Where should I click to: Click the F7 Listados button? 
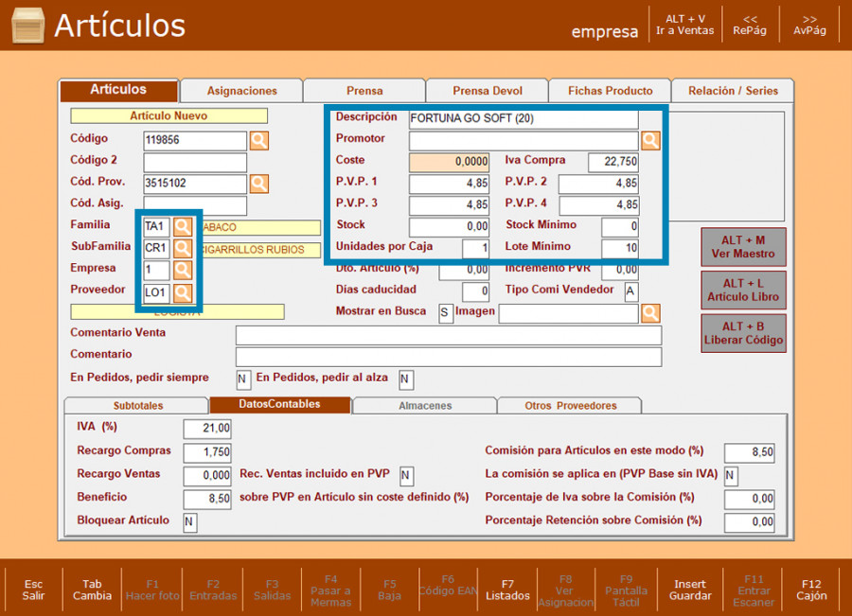507,590
